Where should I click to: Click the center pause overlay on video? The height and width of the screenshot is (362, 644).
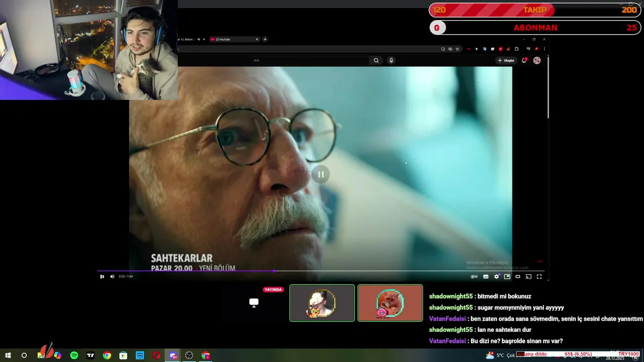tap(320, 174)
